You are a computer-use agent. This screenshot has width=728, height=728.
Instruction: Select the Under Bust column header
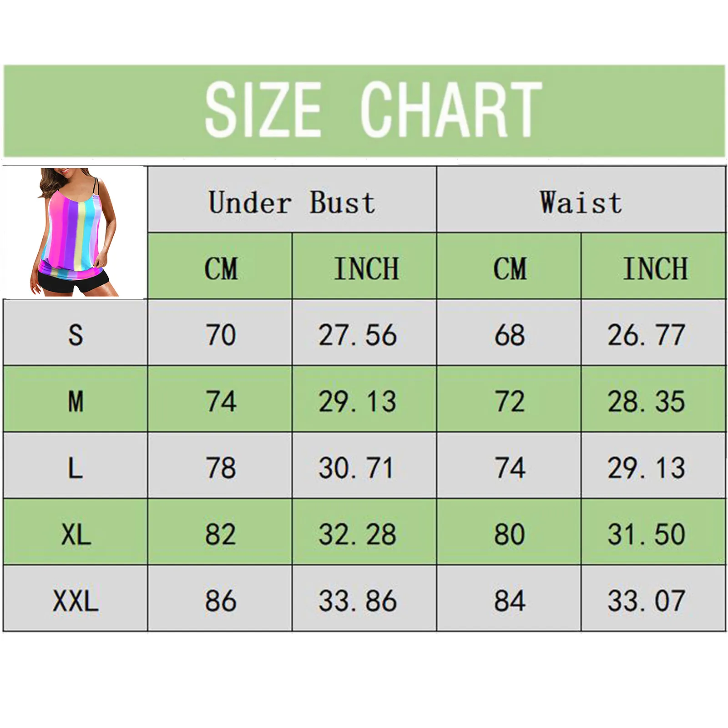(x=292, y=202)
